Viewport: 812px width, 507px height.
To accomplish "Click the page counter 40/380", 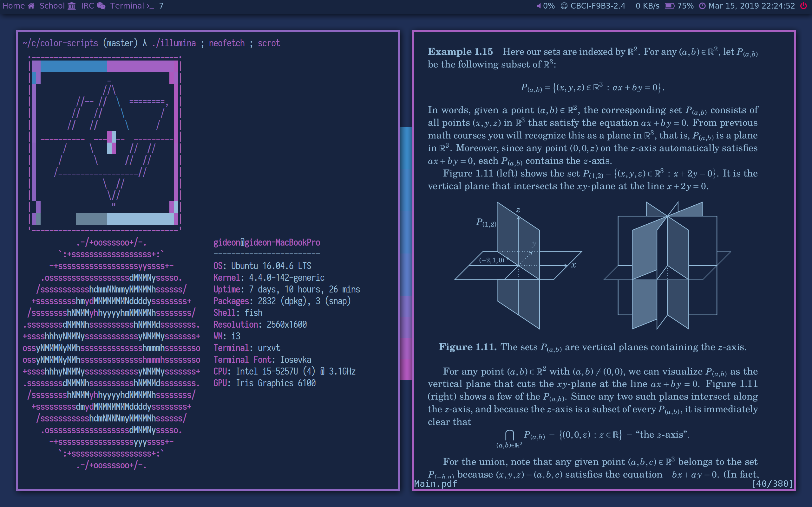I will tap(772, 484).
